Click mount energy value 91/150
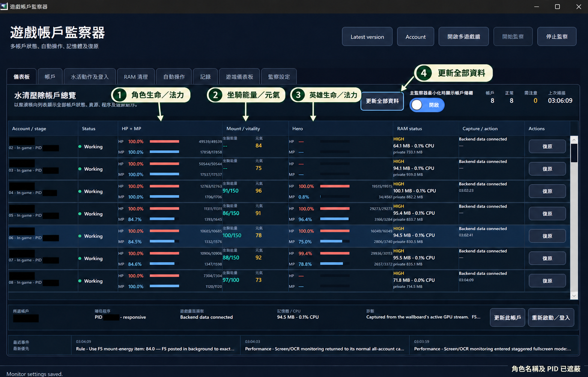Image resolution: width=588 pixels, height=377 pixels. point(231,191)
